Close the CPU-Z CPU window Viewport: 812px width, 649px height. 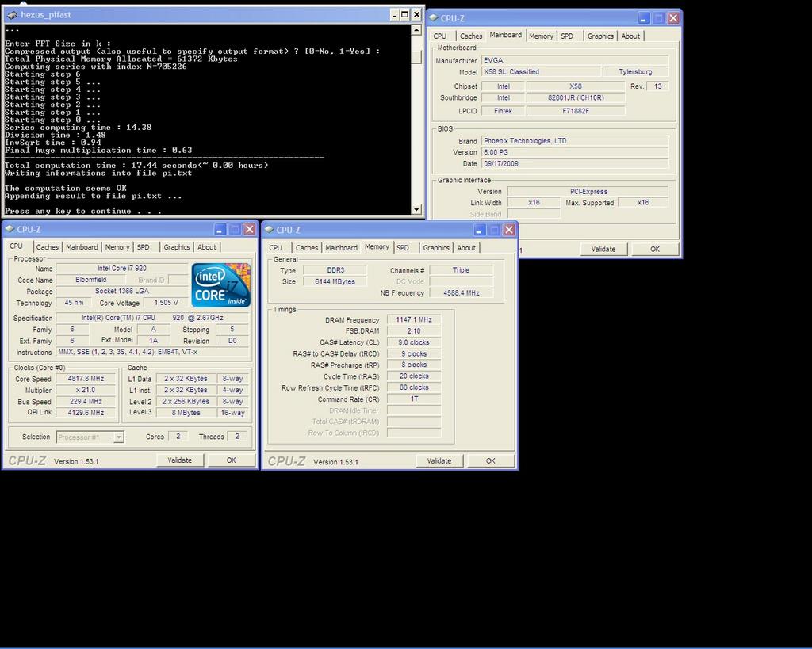pyautogui.click(x=250, y=229)
